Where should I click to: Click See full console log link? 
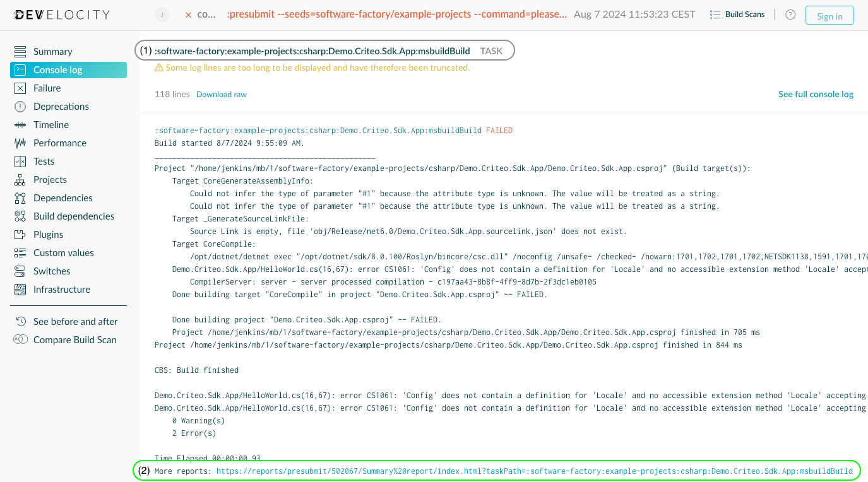(815, 94)
